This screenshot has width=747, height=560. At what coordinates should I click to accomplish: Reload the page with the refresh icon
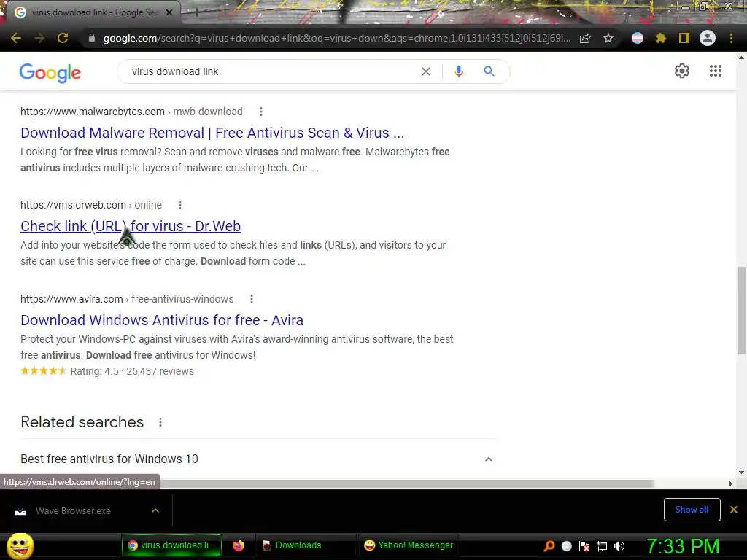coord(63,38)
